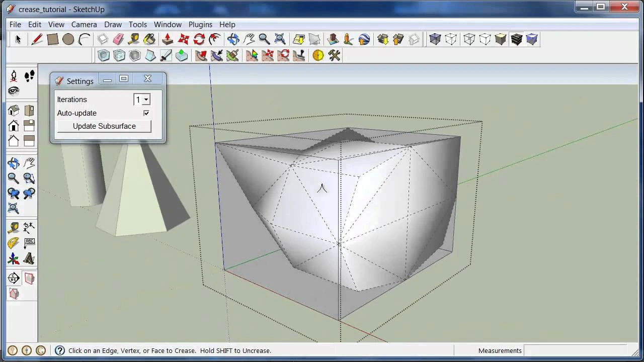Click the first subdivide cube icon
Viewport: 644px width, 362px height.
[x=104, y=55]
